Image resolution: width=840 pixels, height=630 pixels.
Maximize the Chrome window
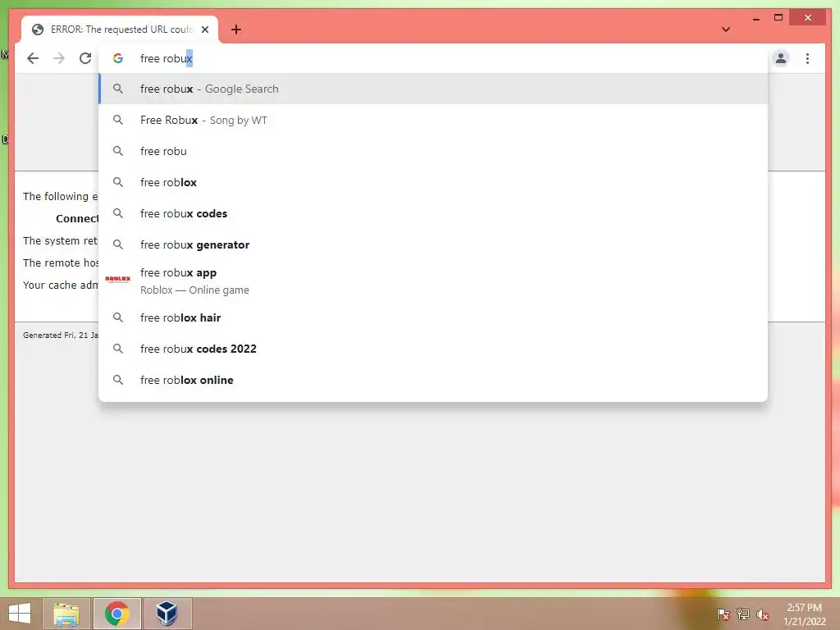(778, 18)
